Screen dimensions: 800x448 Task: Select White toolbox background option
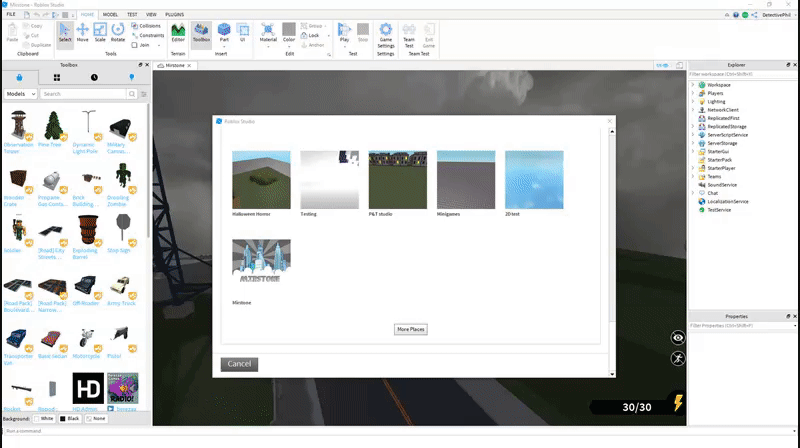(44, 418)
